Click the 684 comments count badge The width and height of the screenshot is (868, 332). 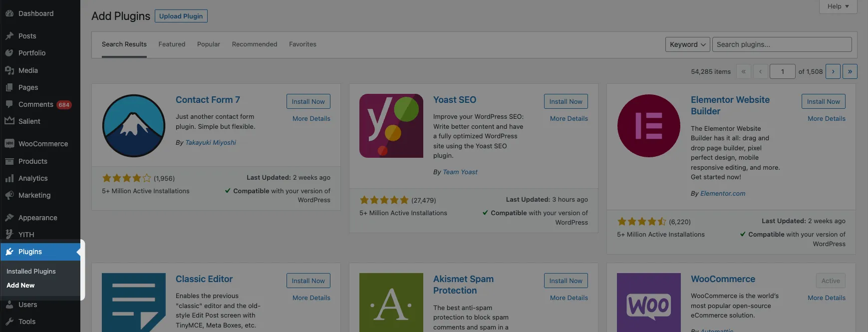pos(64,105)
